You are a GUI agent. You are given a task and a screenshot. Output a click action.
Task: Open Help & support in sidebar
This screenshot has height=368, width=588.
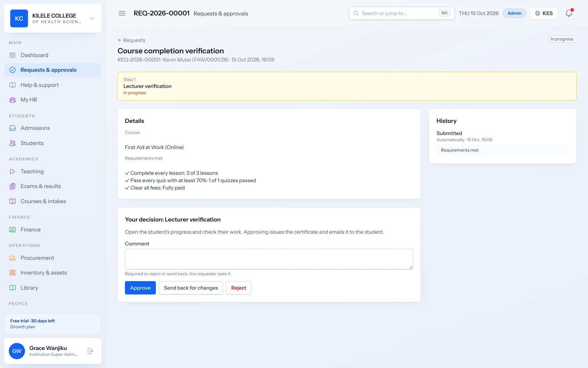(53, 85)
